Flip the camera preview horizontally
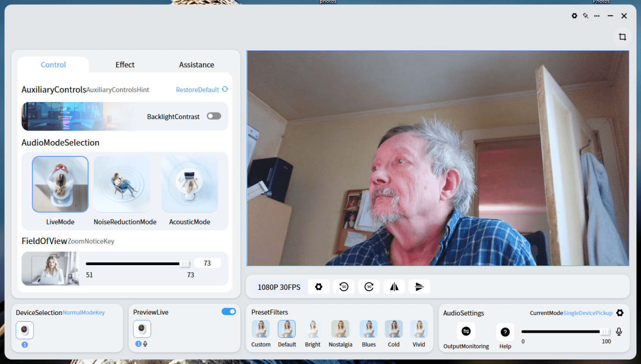641x364 pixels. click(x=394, y=287)
